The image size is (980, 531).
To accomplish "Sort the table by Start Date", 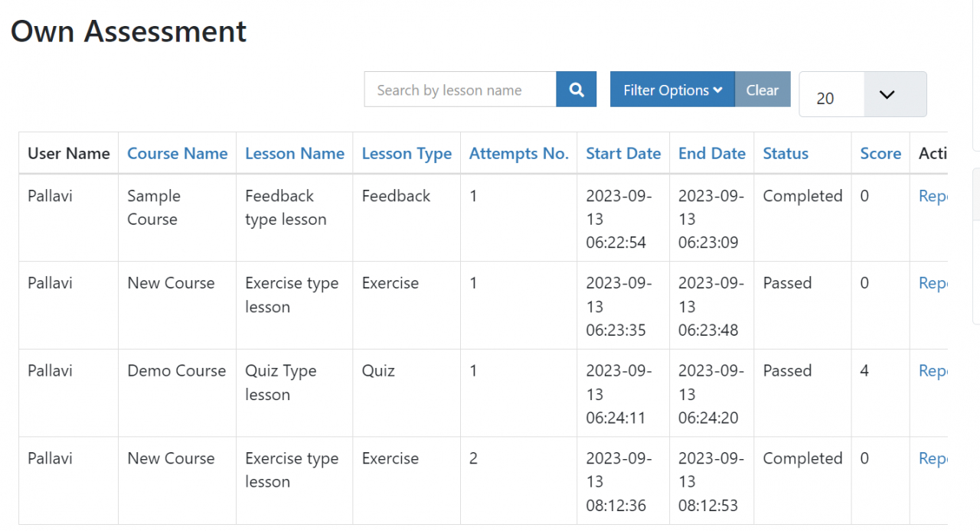I will point(623,153).
